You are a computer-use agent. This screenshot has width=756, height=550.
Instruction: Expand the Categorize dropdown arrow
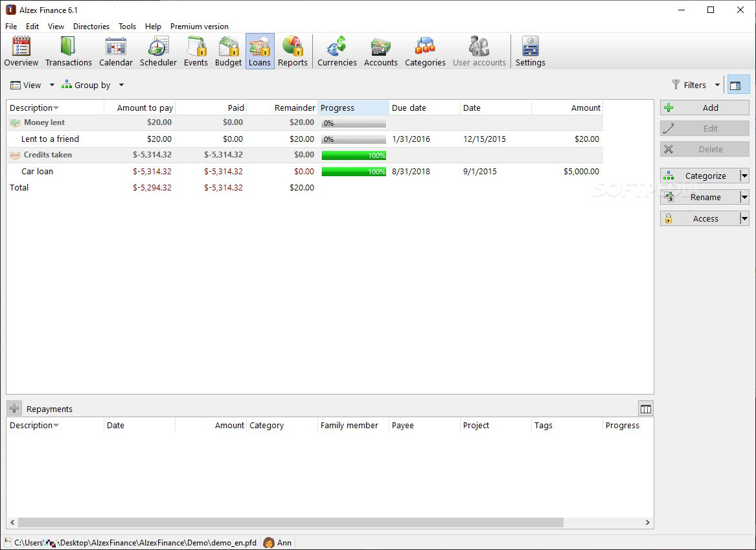[744, 176]
